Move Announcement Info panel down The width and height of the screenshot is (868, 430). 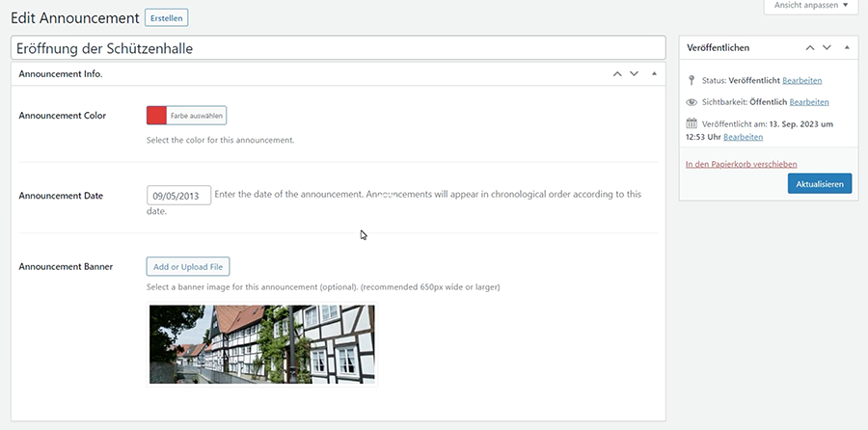pyautogui.click(x=634, y=73)
